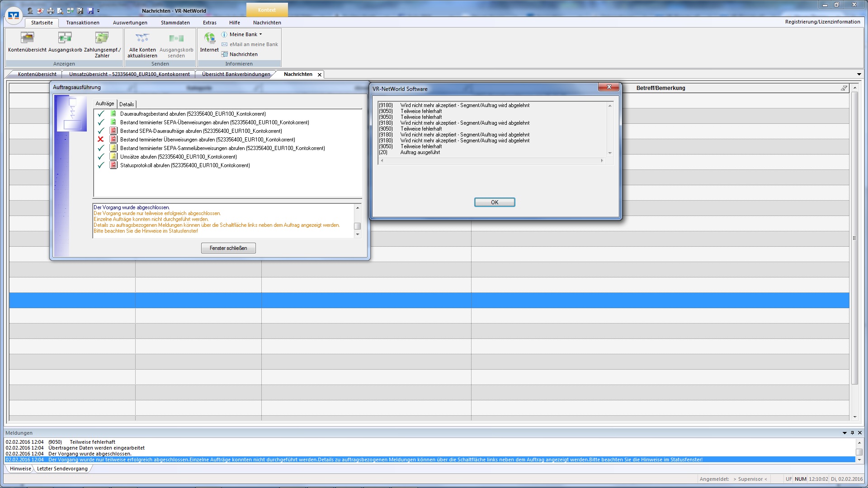Image resolution: width=868 pixels, height=488 pixels.
Task: Click OK in VR-NetWorld Software dialog
Action: [495, 202]
